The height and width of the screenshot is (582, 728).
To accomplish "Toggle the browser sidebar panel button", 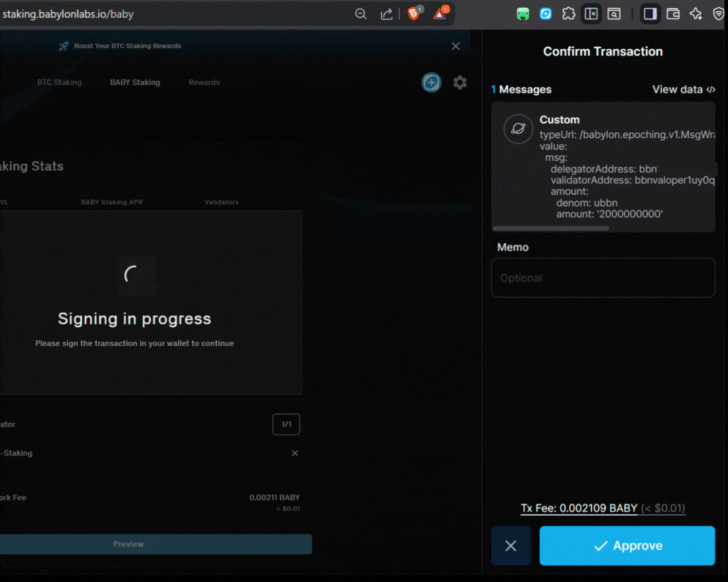I will (650, 14).
